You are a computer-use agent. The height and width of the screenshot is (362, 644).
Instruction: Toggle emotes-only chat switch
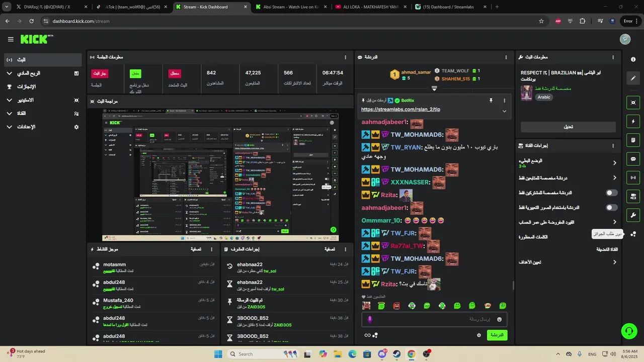(x=611, y=208)
